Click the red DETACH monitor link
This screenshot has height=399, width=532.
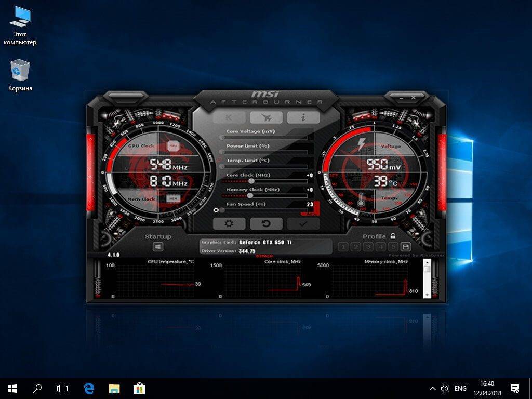(x=264, y=256)
